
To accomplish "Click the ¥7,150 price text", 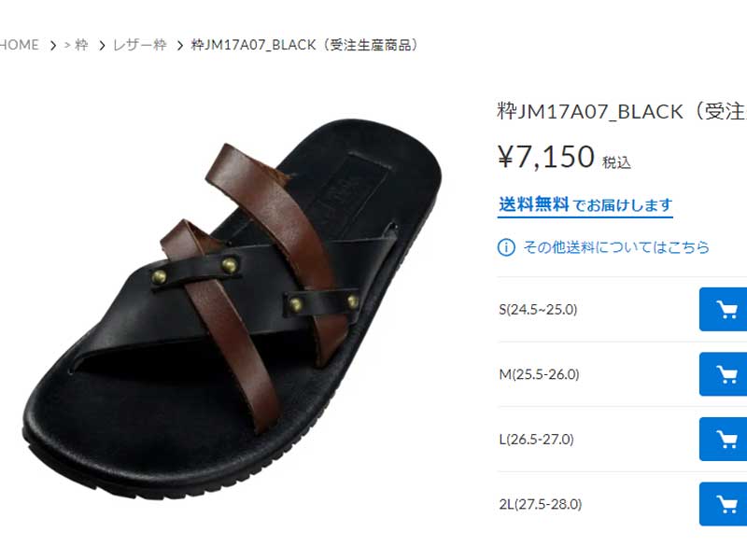I will point(546,156).
